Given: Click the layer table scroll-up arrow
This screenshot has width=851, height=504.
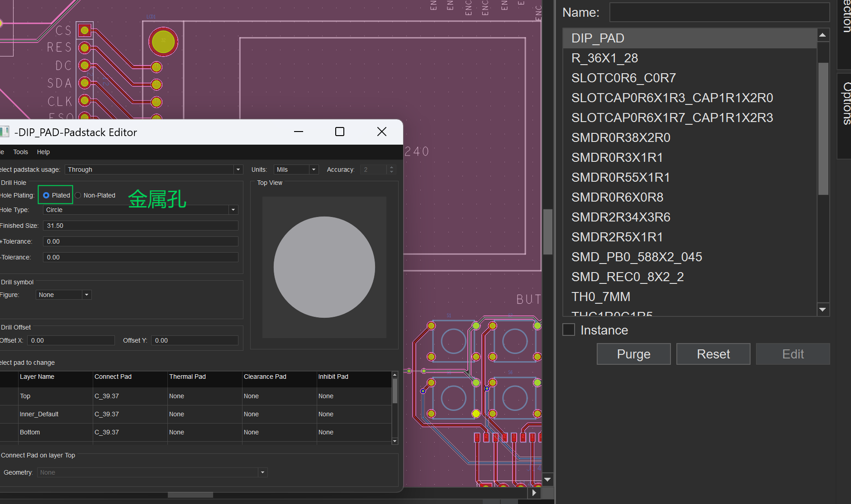Looking at the screenshot, I should point(395,375).
